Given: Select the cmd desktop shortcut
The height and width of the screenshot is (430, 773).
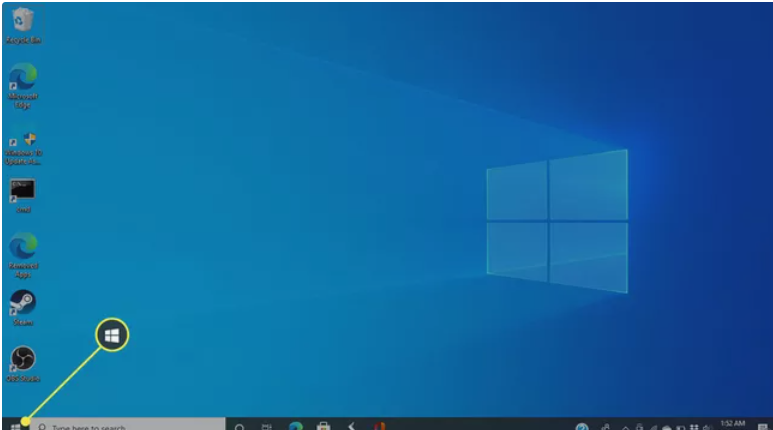Looking at the screenshot, I should 23,195.
